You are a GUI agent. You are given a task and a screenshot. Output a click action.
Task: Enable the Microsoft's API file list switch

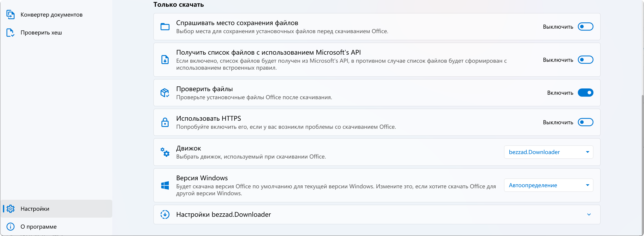(x=585, y=60)
